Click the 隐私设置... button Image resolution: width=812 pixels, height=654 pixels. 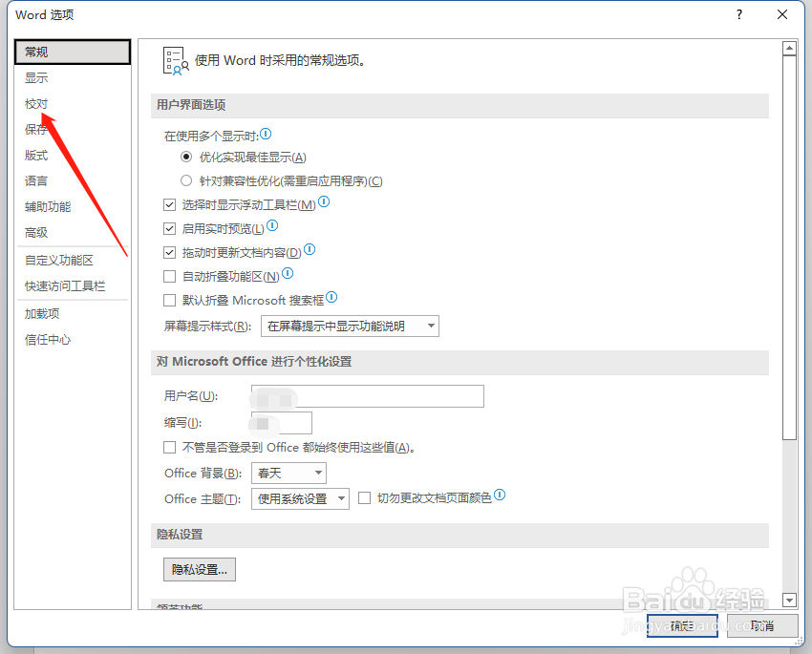200,569
